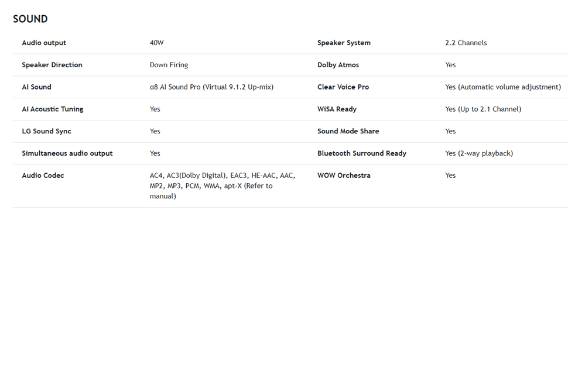The width and height of the screenshot is (568, 392).
Task: Select the Bluetooth Surround Ready label
Action: 362,153
